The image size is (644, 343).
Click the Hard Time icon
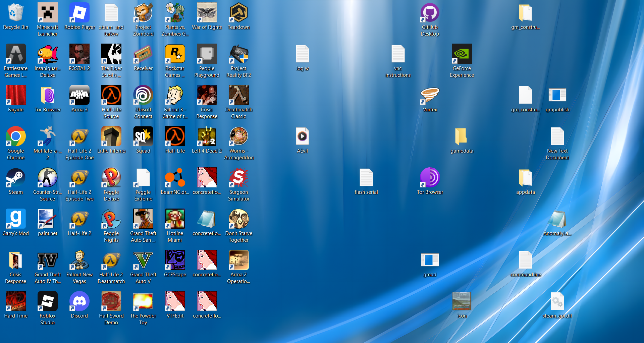pos(15,301)
